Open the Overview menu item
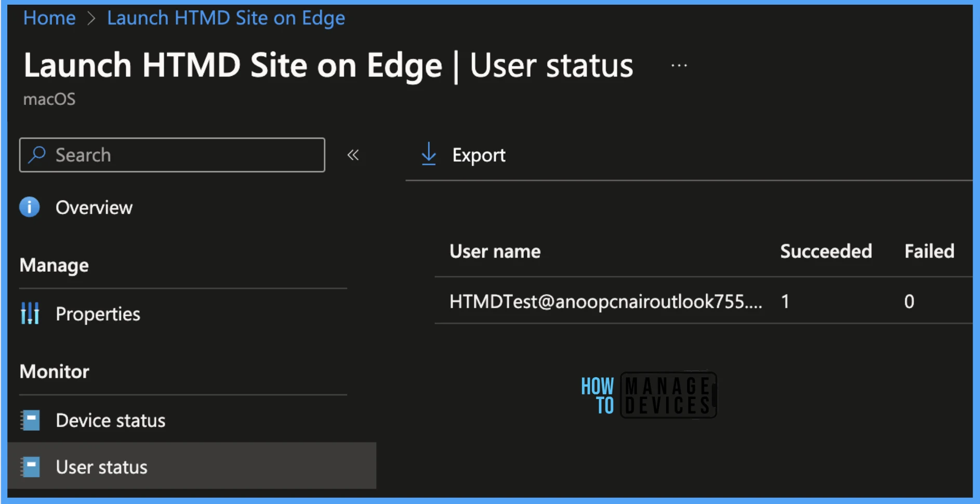This screenshot has width=980, height=504. point(94,208)
